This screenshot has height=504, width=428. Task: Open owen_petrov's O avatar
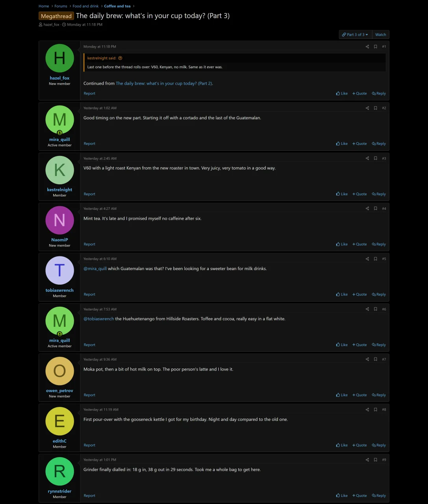click(x=60, y=371)
